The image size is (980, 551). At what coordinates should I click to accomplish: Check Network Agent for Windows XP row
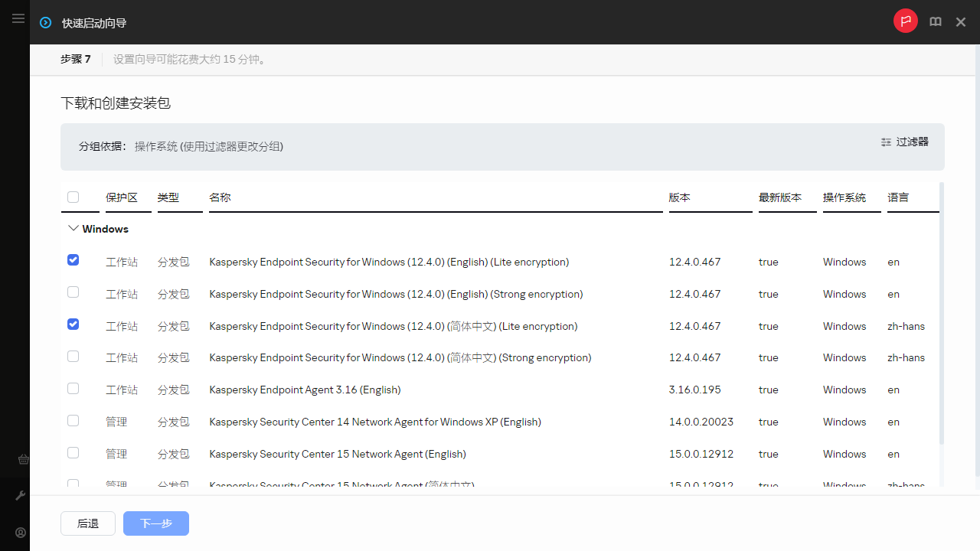(73, 420)
